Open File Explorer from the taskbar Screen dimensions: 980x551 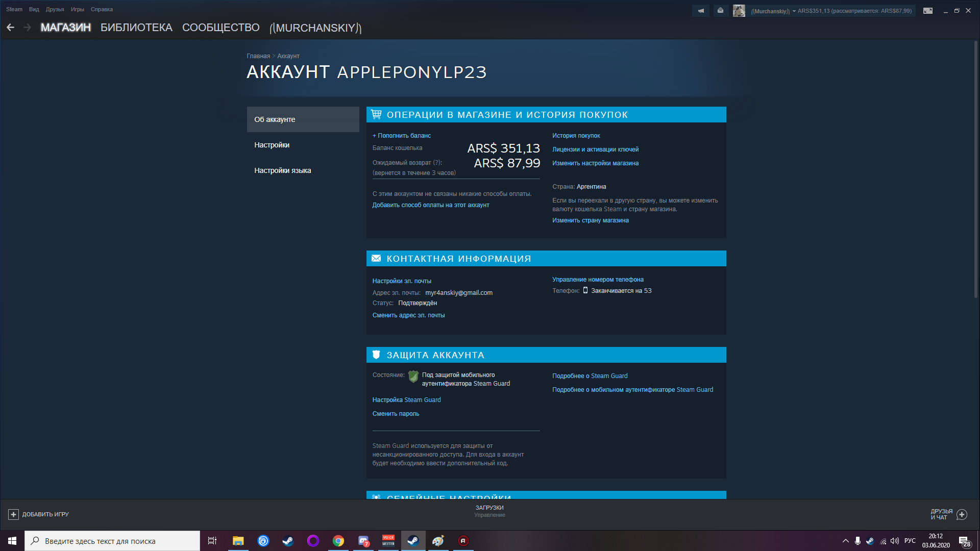[238, 541]
